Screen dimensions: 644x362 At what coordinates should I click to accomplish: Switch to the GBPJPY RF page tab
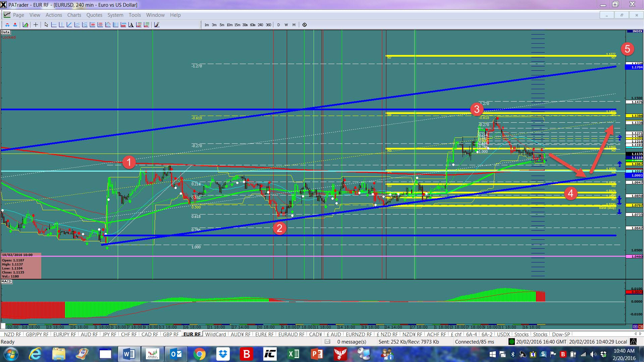37,334
